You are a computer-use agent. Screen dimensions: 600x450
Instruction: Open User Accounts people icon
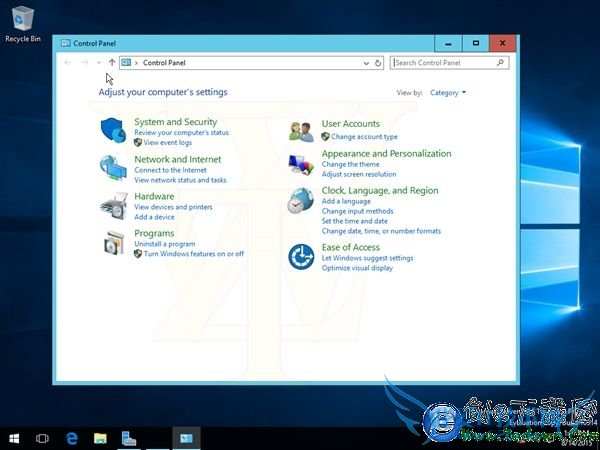301,132
